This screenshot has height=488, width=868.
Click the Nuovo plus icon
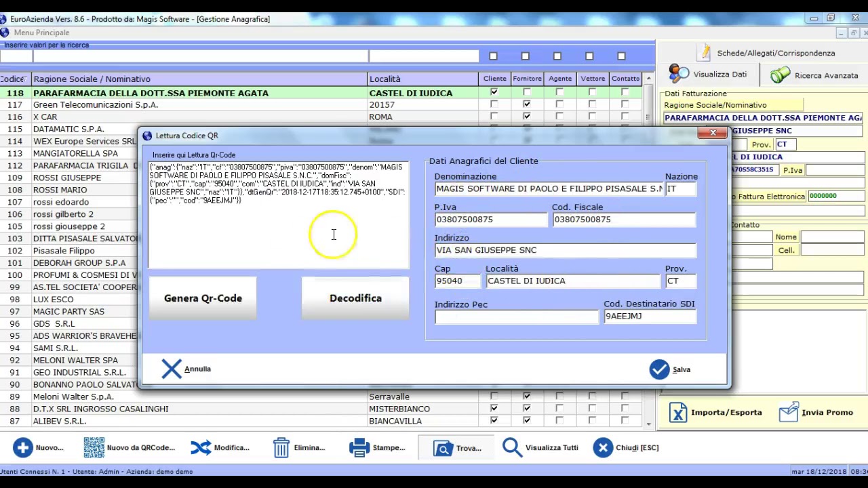click(23, 447)
